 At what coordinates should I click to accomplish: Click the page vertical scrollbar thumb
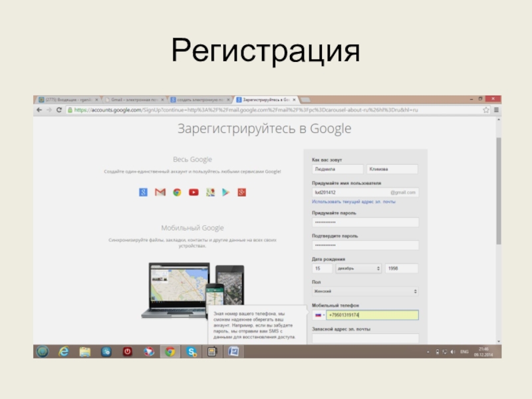pyautogui.click(x=498, y=191)
